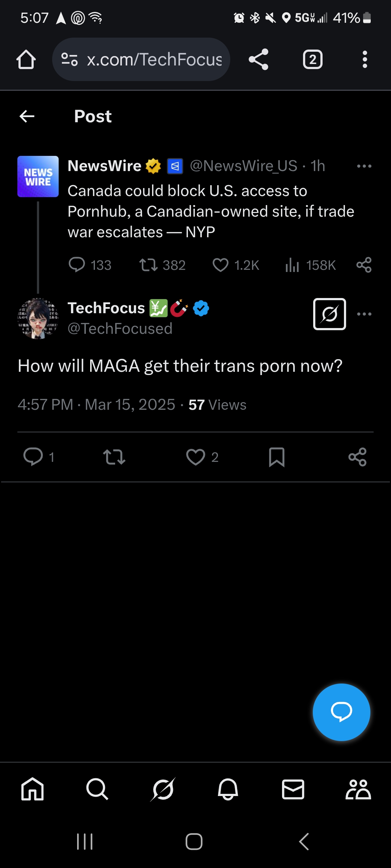Open more options on TechFocus post
Viewport: 391px width, 868px height.
pos(364,314)
